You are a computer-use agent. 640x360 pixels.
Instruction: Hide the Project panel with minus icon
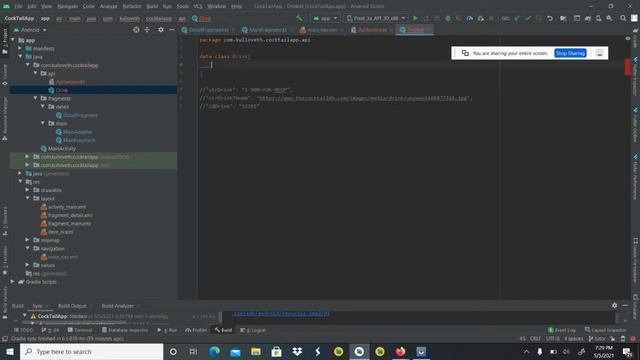172,30
